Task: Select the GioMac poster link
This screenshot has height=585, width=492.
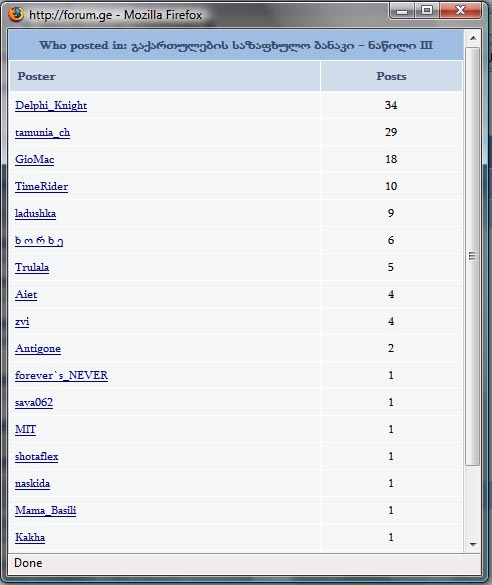Action: (x=35, y=160)
